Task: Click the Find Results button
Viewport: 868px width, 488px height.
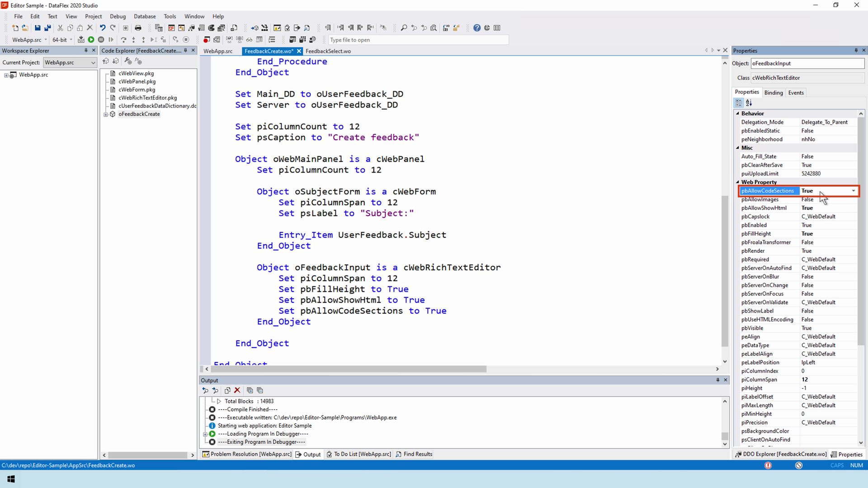Action: click(x=414, y=454)
